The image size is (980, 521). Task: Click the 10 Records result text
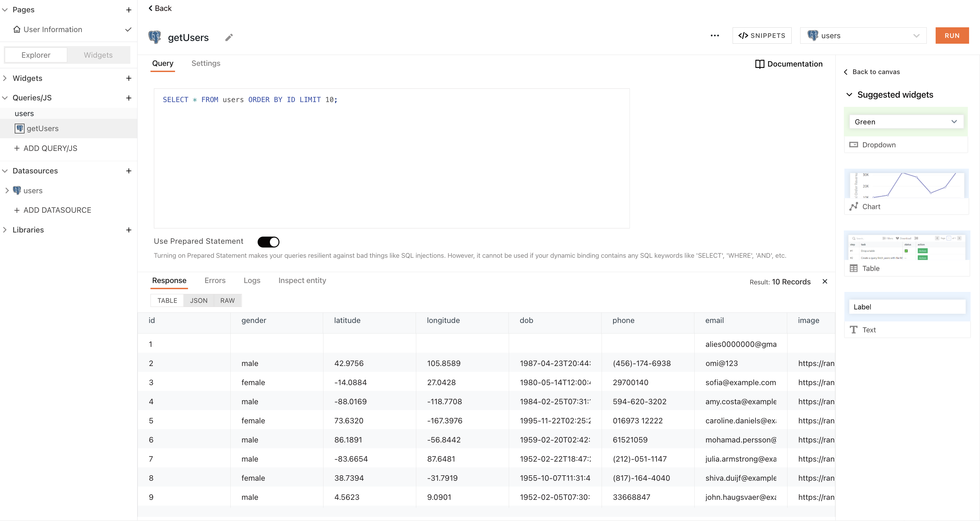pyautogui.click(x=791, y=282)
